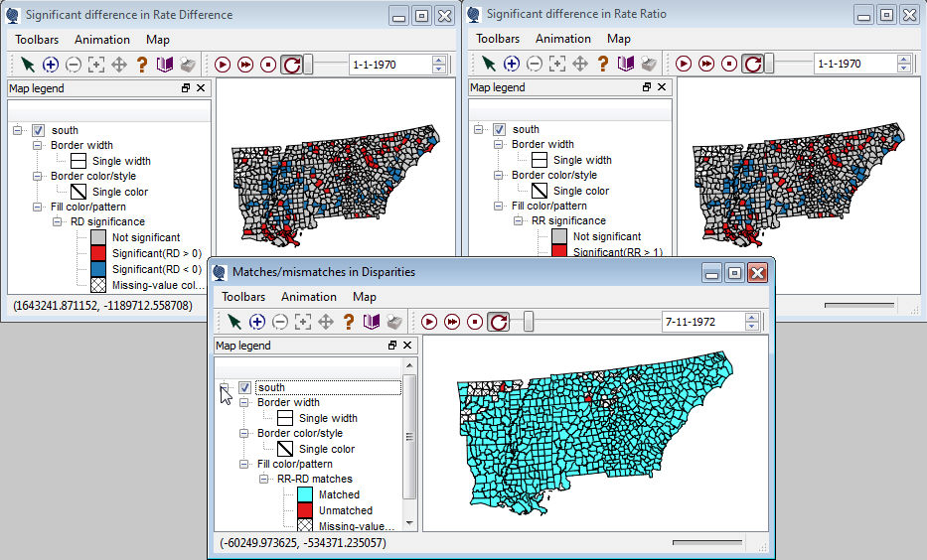
Task: Click stop button in Rate Difference window
Action: pos(268,65)
